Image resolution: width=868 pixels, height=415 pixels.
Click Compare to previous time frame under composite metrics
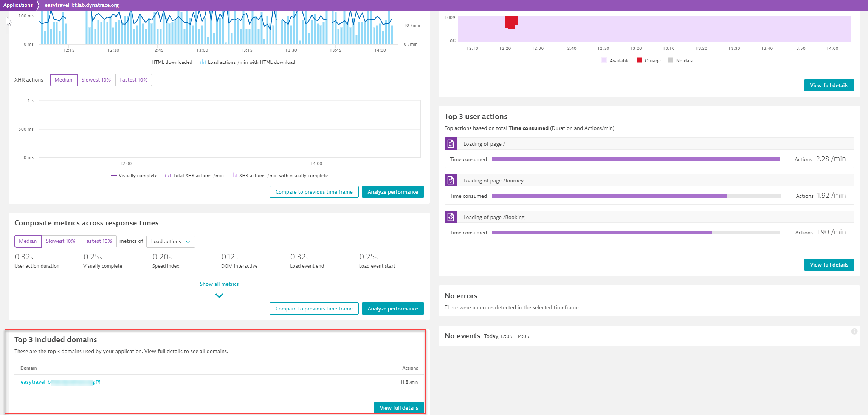click(x=314, y=309)
